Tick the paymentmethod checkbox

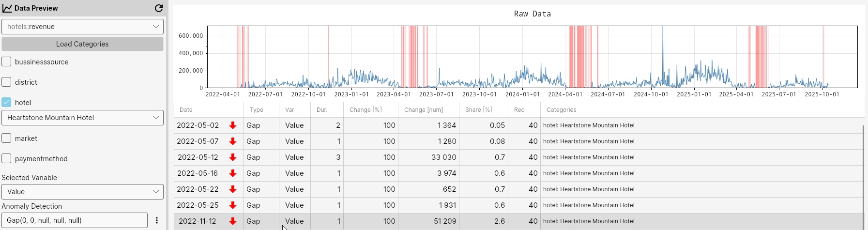pos(6,158)
